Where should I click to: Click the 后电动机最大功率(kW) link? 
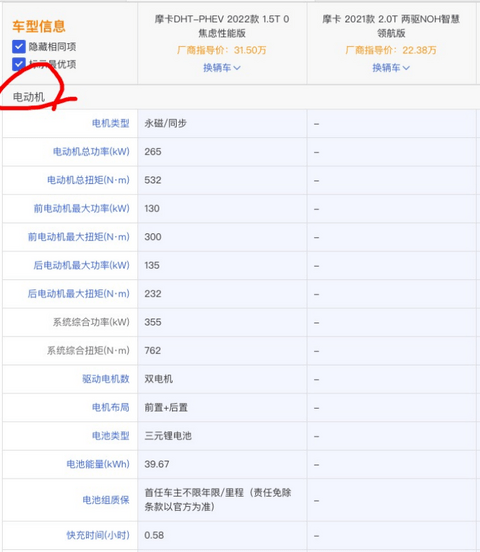82,265
